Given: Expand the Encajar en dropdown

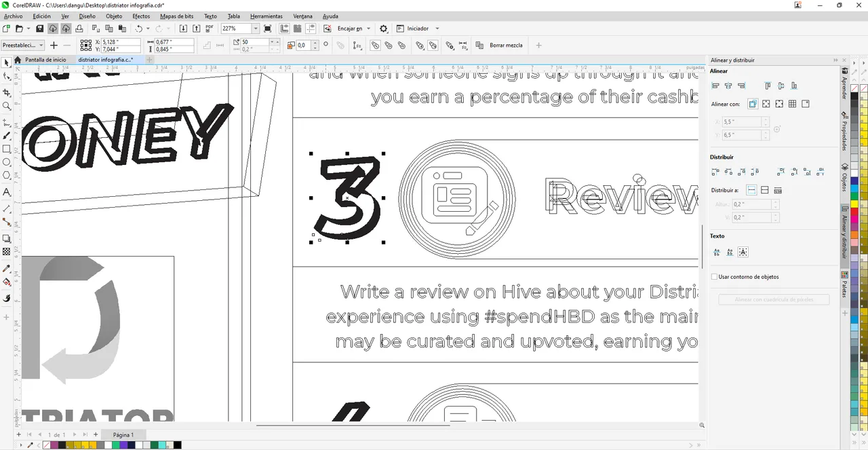Looking at the screenshot, I should pos(369,29).
